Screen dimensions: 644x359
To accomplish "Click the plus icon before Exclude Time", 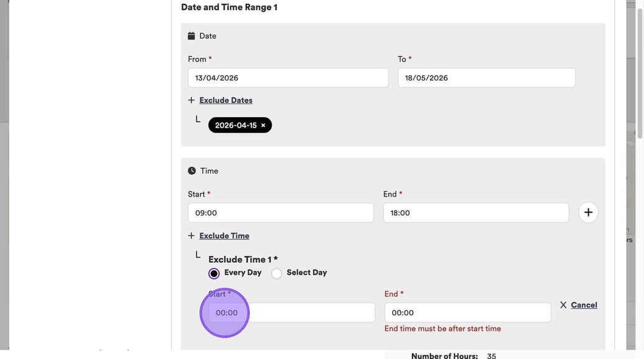I will click(x=191, y=236).
